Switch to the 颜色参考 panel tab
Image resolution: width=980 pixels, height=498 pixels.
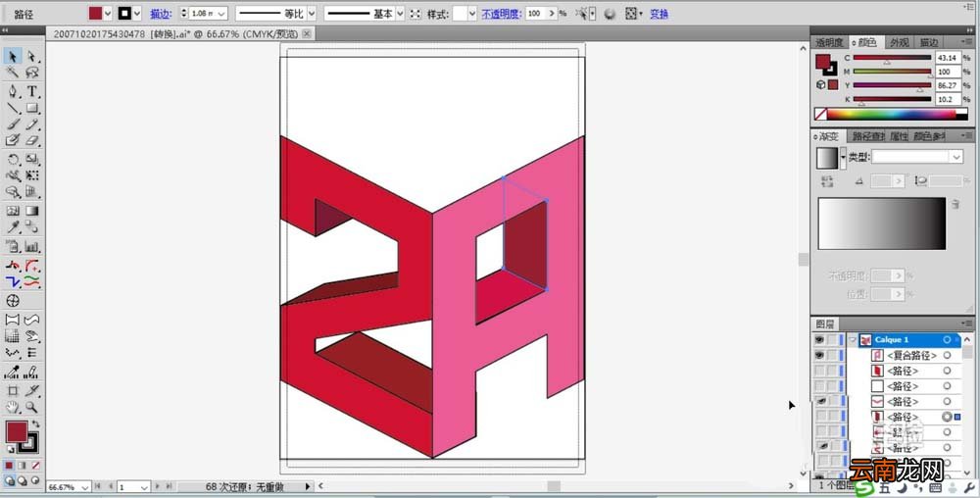(929, 136)
